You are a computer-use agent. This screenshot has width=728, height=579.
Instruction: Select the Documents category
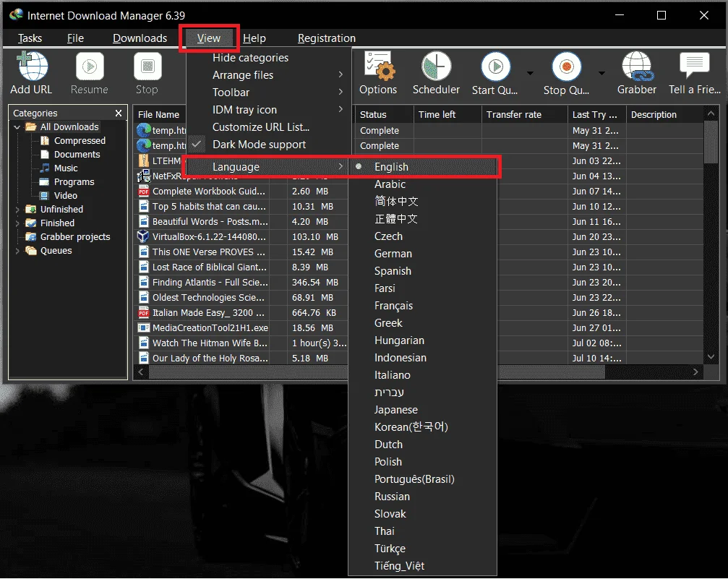click(x=77, y=154)
